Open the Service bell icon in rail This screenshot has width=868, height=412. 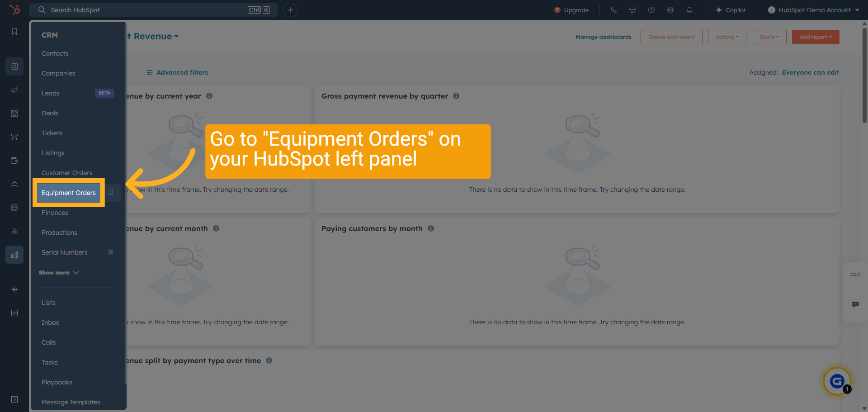14,184
